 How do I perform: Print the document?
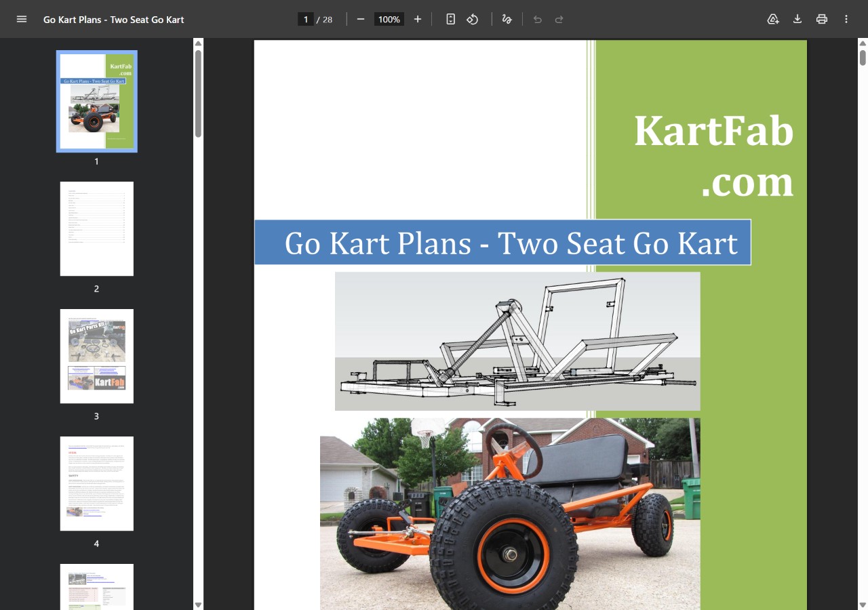coord(822,19)
